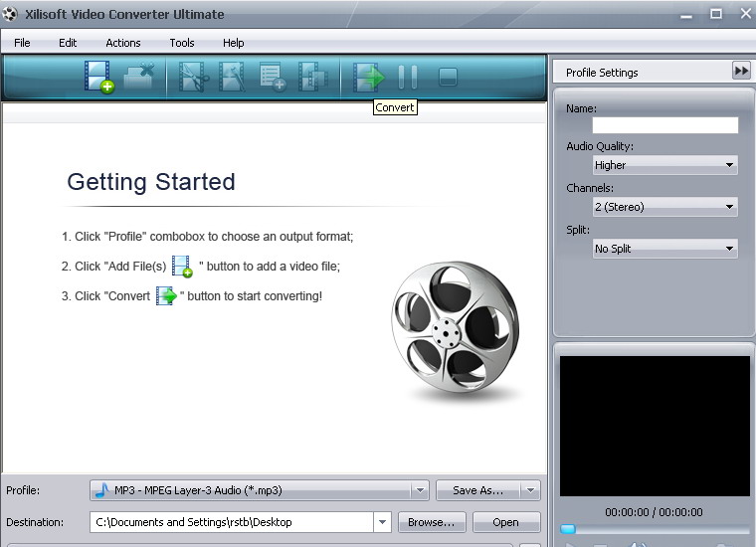Click the Stop toolbar button
756x547 pixels.
[x=448, y=78]
